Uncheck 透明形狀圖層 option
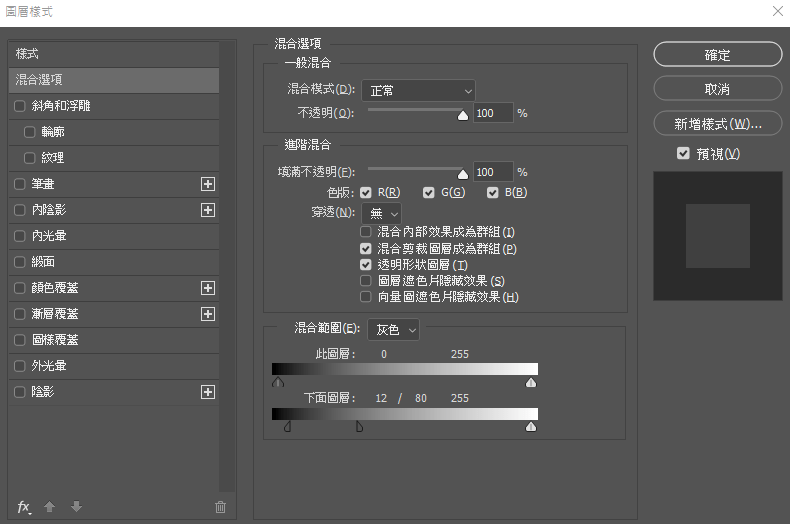The height and width of the screenshot is (524, 790). point(366,265)
